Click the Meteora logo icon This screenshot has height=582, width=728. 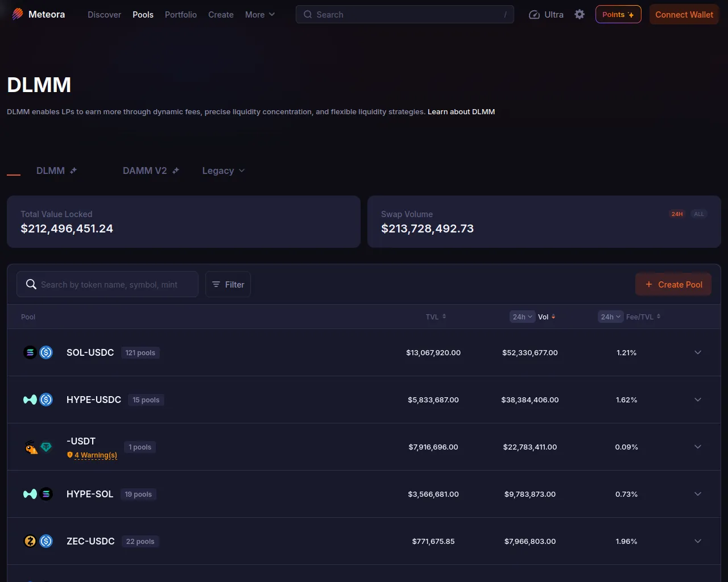(18, 14)
